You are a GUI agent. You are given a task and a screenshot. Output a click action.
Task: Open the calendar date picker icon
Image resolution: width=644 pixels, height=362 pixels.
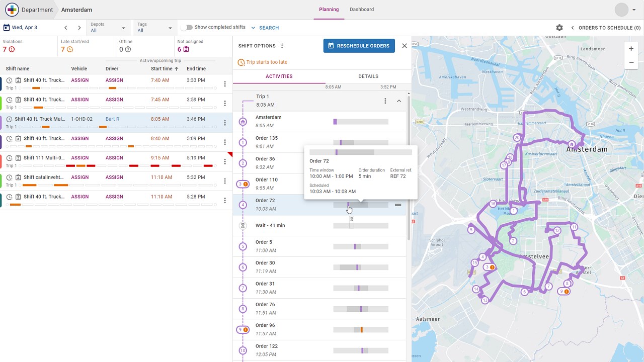[x=7, y=28]
